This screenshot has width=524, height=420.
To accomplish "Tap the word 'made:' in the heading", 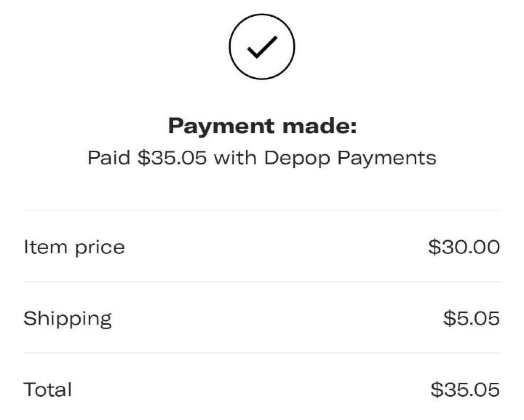I will tap(320, 126).
